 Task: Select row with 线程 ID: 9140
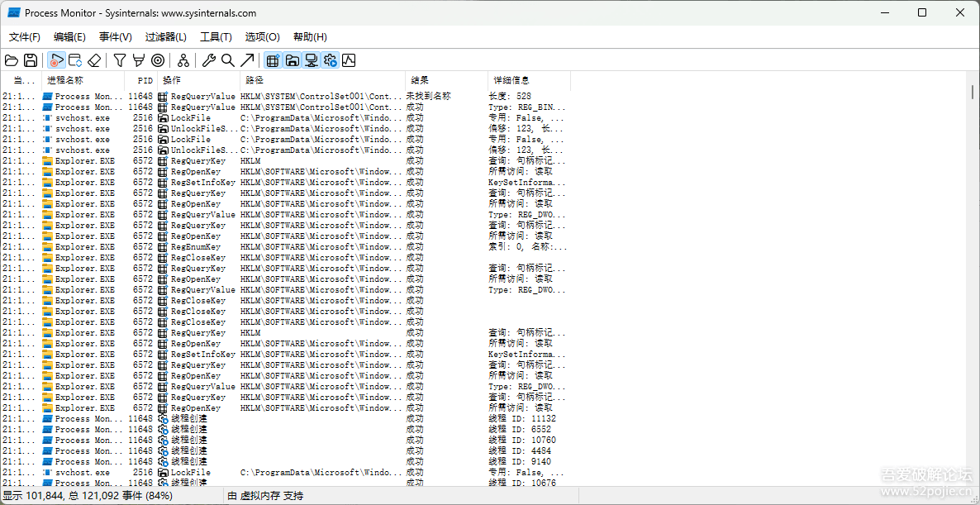coord(285,461)
